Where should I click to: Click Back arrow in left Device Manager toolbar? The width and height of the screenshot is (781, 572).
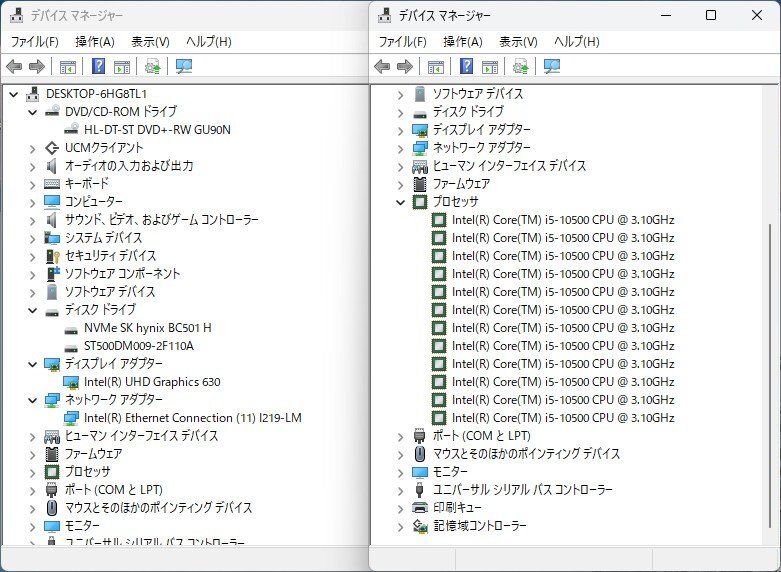coord(14,66)
